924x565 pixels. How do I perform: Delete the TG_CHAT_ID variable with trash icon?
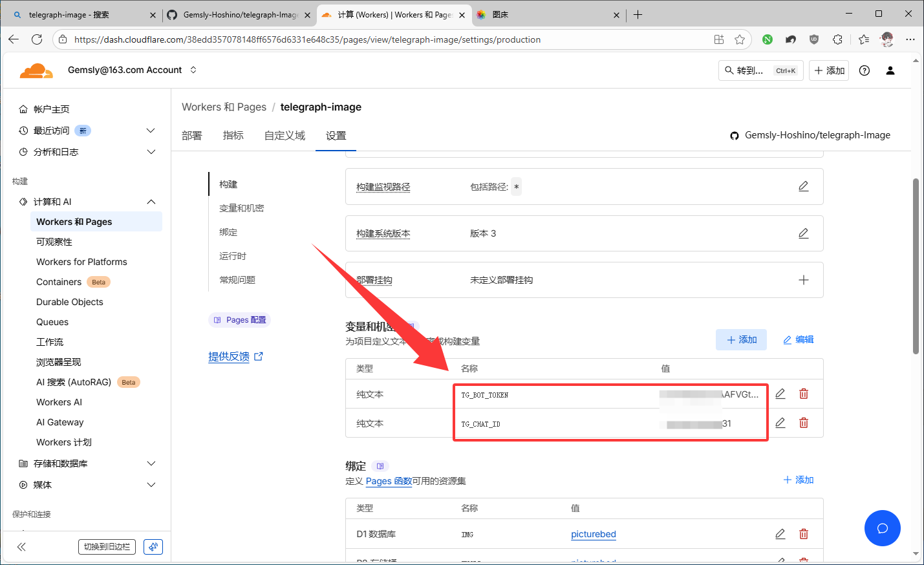click(x=804, y=423)
